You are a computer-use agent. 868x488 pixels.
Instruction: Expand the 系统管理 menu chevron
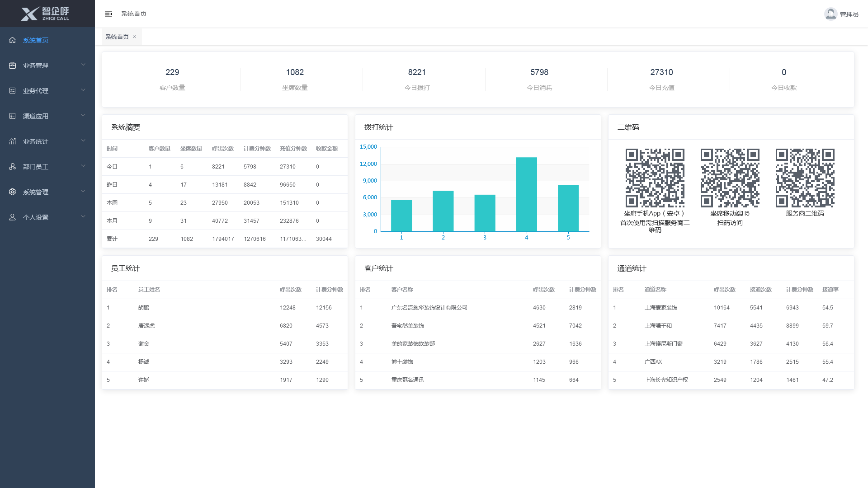(83, 192)
